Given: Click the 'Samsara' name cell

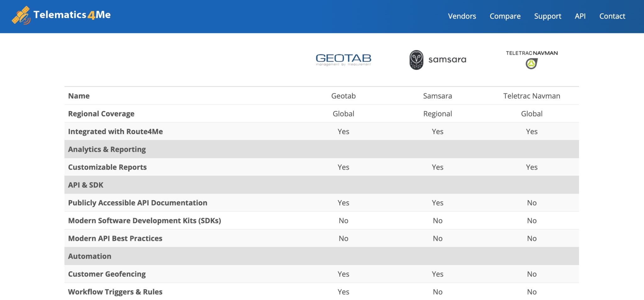Looking at the screenshot, I should [x=437, y=96].
